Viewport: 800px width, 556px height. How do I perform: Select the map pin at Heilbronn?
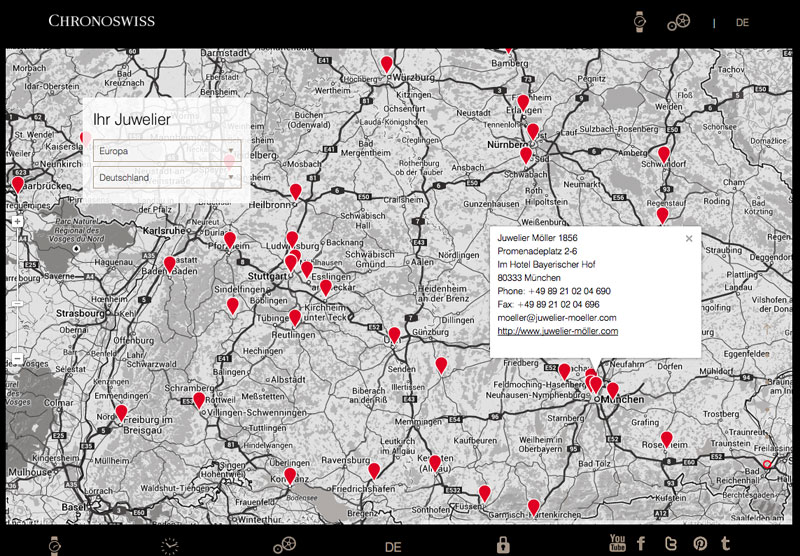(x=295, y=192)
